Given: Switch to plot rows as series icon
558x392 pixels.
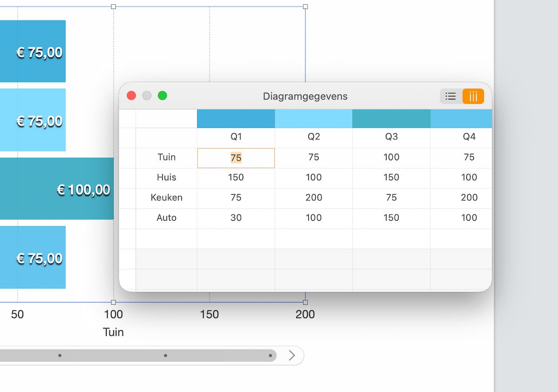Looking at the screenshot, I should pos(451,96).
